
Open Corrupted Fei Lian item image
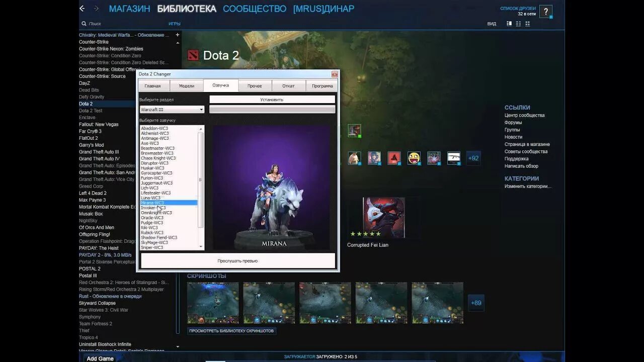(384, 218)
